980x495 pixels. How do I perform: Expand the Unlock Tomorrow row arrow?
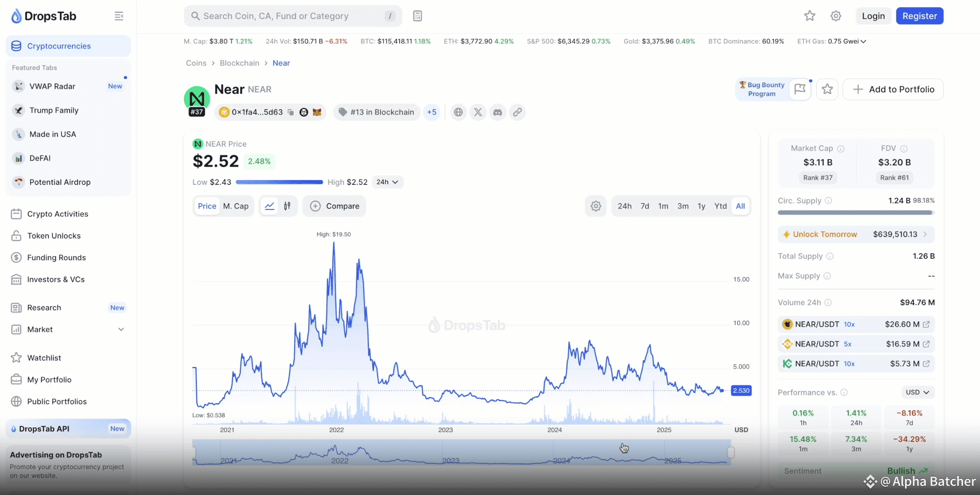925,234
